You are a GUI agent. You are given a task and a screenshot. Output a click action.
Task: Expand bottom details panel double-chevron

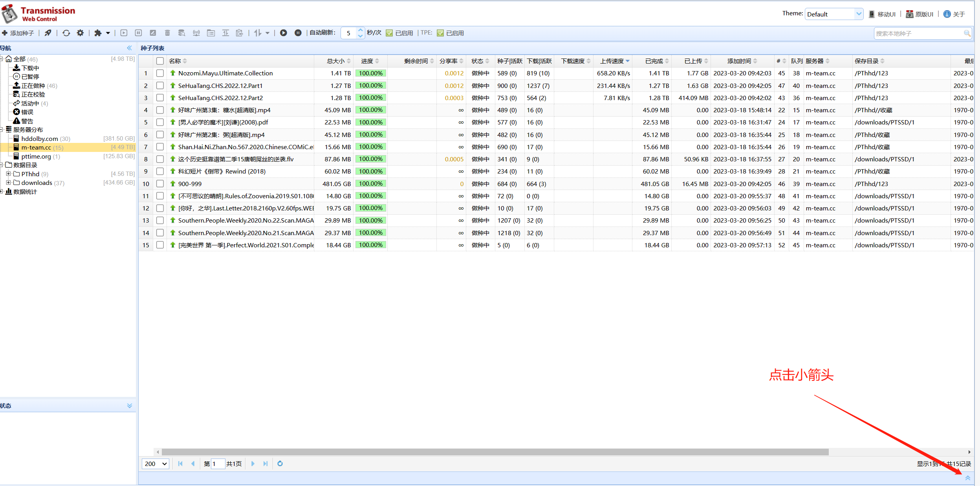[968, 478]
